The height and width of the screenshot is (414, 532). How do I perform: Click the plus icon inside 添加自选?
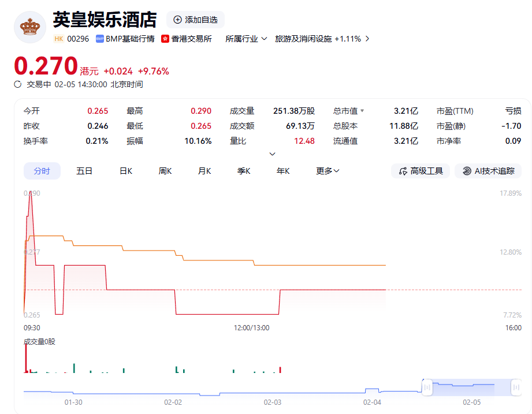pos(177,19)
